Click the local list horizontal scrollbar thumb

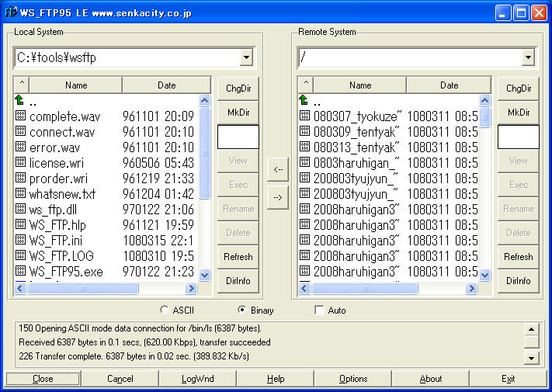[x=83, y=289]
